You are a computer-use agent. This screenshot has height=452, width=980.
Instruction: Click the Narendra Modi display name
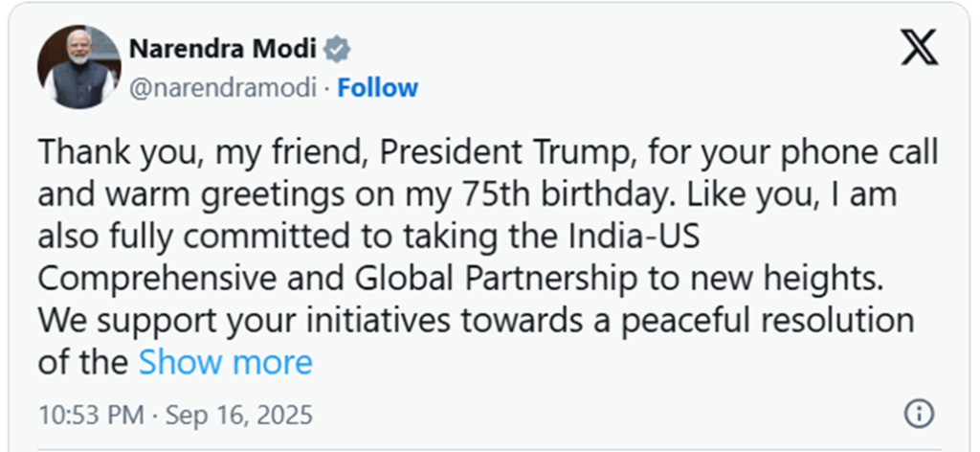pyautogui.click(x=222, y=49)
